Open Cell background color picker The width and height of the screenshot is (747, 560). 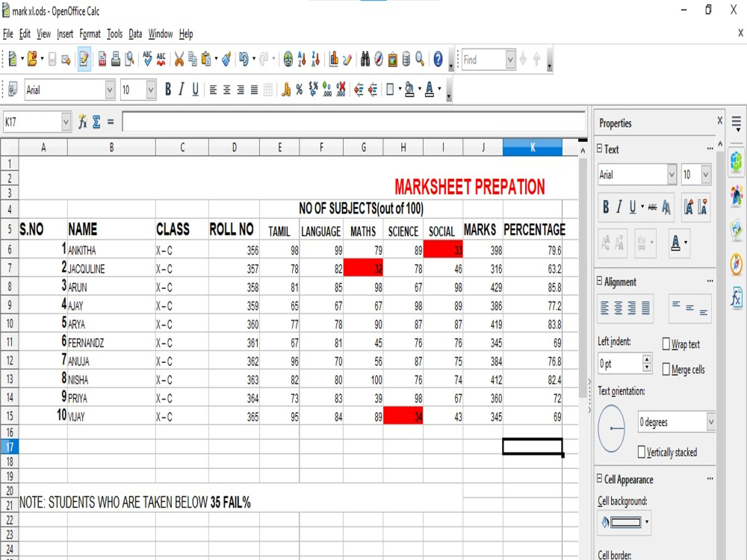[623, 523]
